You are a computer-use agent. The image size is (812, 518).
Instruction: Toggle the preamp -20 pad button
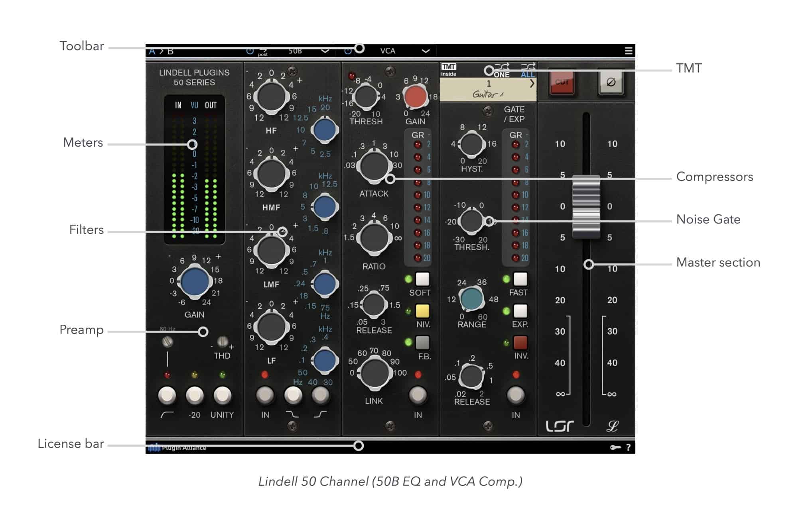click(x=195, y=395)
